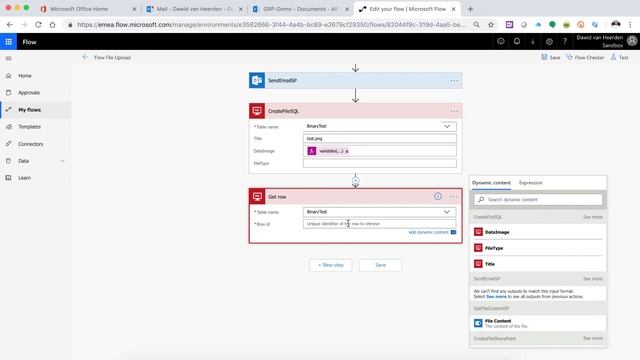Viewport: 640px width, 360px height.
Task: Click the CreateFileSQL SQL icon
Action: pyautogui.click(x=257, y=111)
